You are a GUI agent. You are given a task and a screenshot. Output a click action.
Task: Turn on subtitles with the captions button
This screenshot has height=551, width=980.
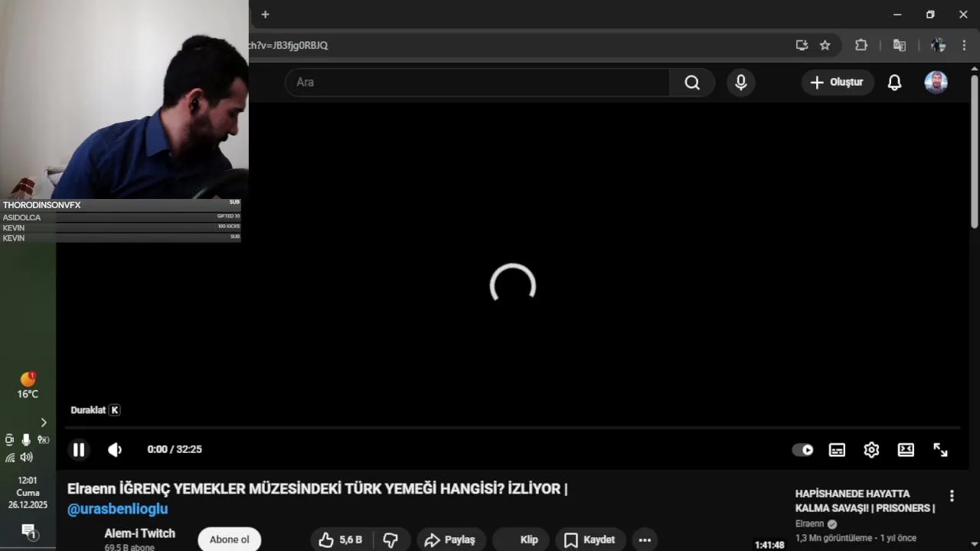(837, 450)
